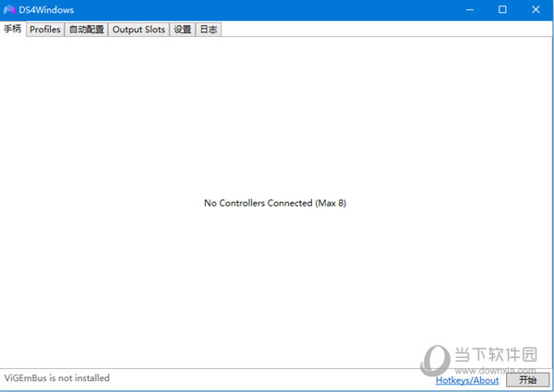554x392 pixels.
Task: Go to the Output Slots tab
Action: (138, 30)
